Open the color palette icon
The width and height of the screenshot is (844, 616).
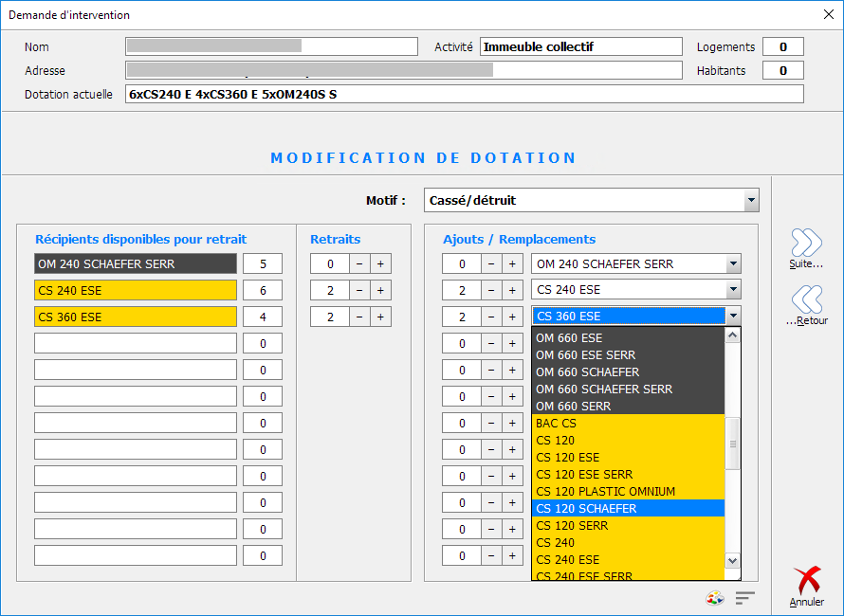[715, 598]
